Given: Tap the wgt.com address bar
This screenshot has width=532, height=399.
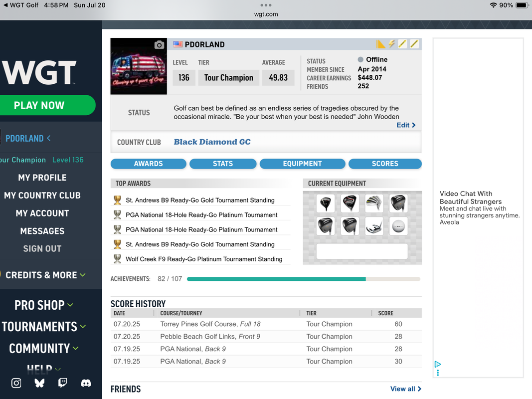Looking at the screenshot, I should (x=266, y=14).
